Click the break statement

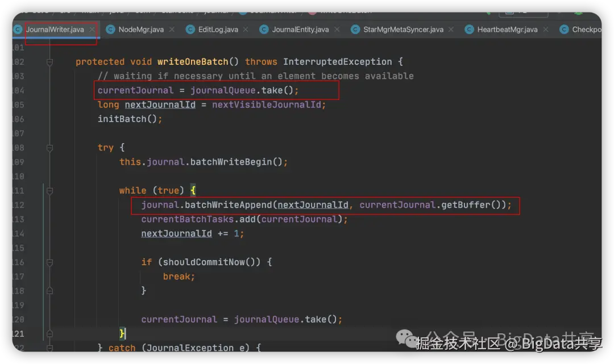click(179, 277)
